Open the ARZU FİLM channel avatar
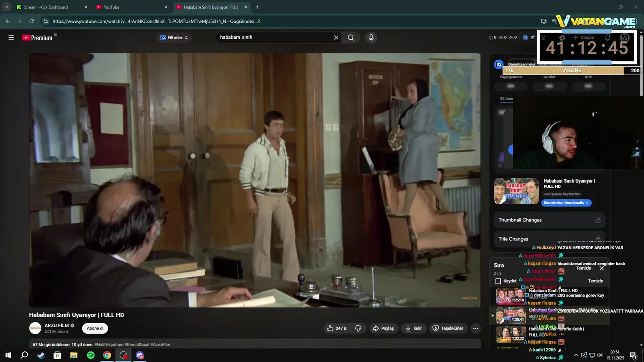The width and height of the screenshot is (644, 362). [x=35, y=328]
